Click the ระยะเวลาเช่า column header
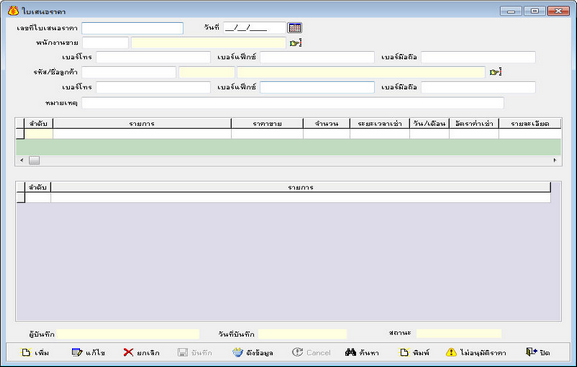 (x=380, y=123)
